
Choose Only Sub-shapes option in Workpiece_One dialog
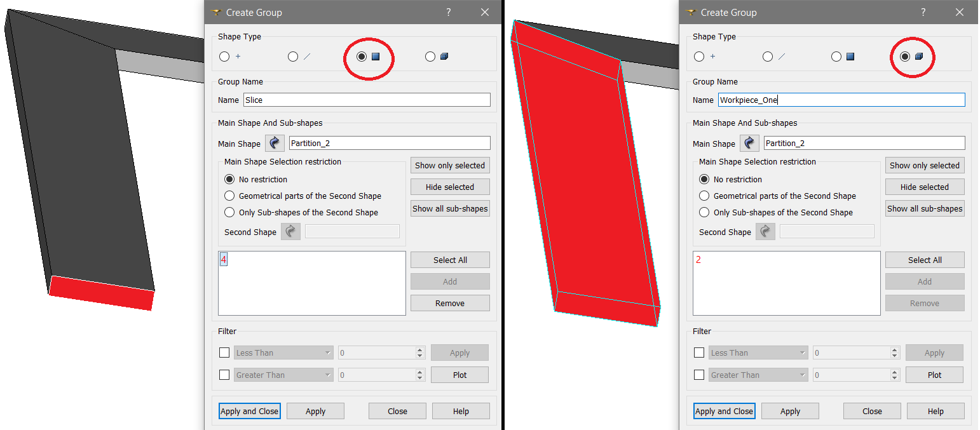pyautogui.click(x=704, y=212)
